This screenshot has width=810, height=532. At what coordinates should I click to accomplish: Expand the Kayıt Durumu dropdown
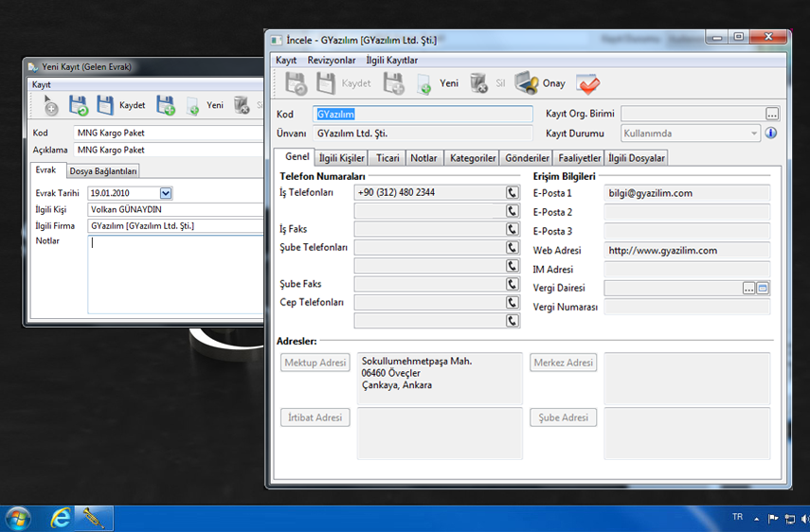tap(754, 133)
